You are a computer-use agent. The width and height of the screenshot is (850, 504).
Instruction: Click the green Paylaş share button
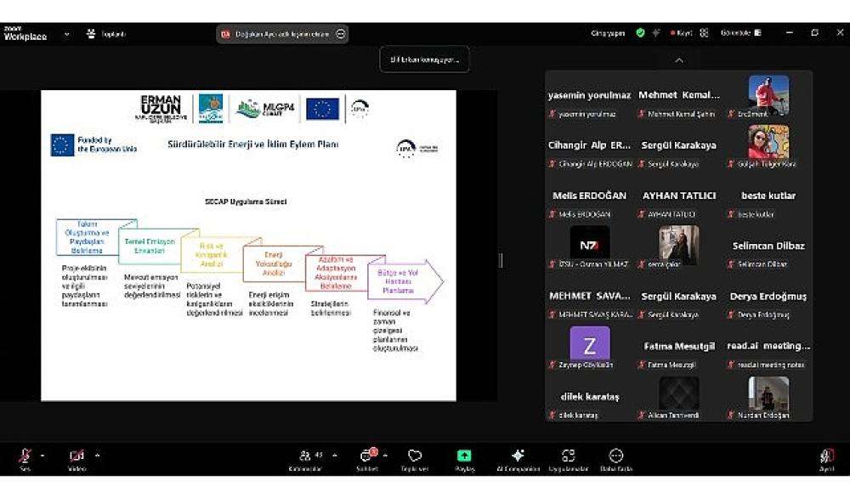click(464, 457)
